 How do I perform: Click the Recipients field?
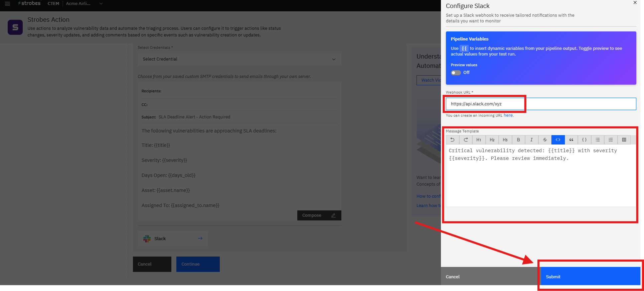(239, 91)
